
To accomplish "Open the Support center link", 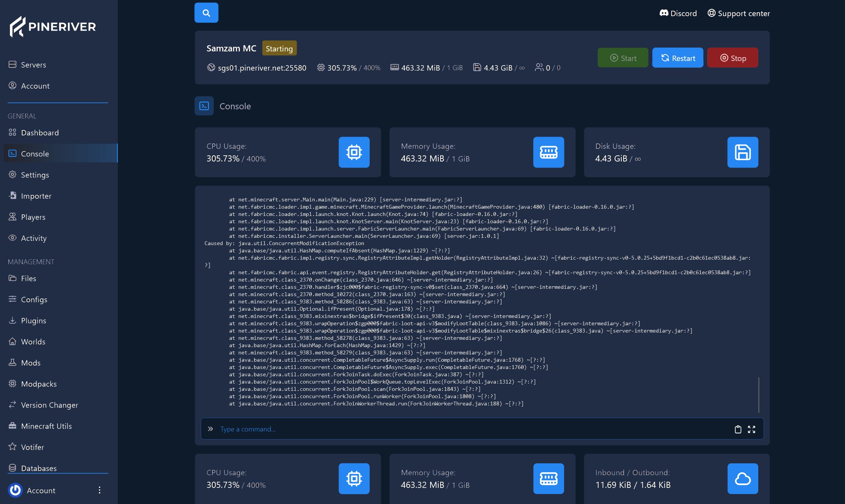I will click(x=739, y=13).
